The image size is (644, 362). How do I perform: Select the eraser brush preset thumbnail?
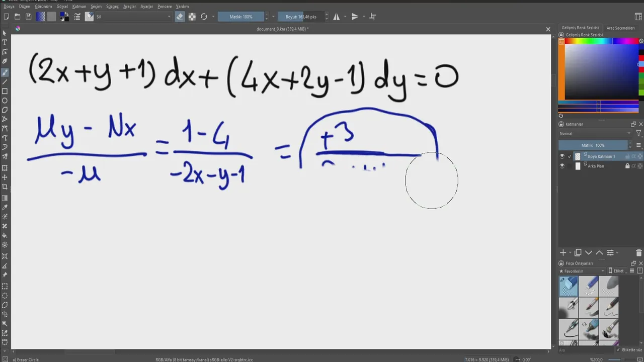point(569,287)
